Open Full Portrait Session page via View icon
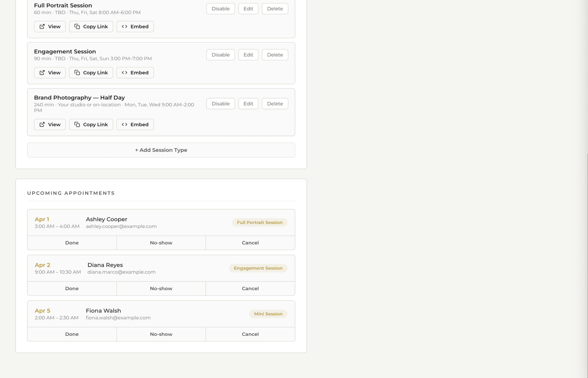 50,26
